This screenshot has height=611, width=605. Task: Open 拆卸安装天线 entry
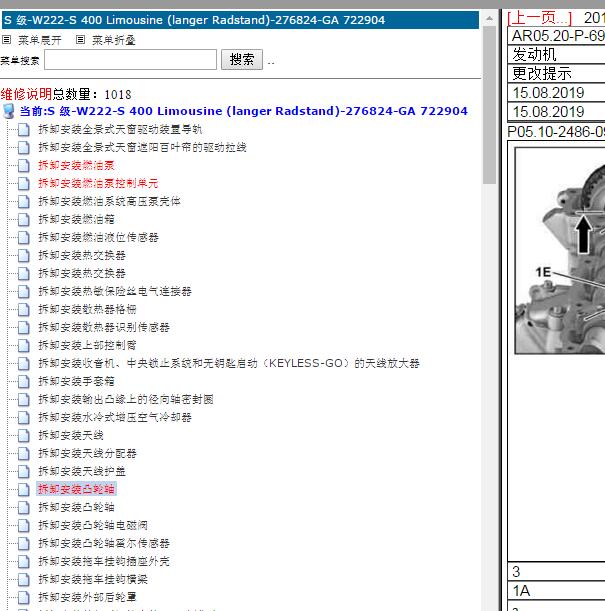71,435
